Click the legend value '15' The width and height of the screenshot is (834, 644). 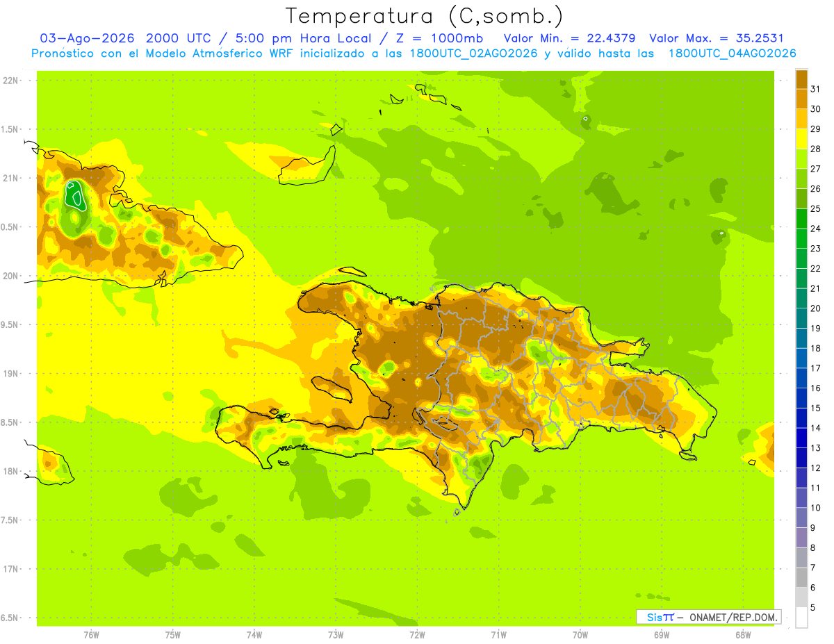[815, 408]
